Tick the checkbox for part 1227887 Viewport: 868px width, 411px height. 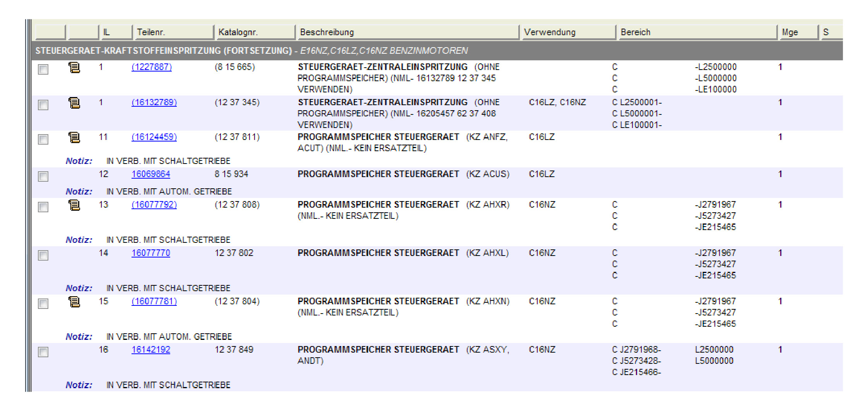[43, 70]
